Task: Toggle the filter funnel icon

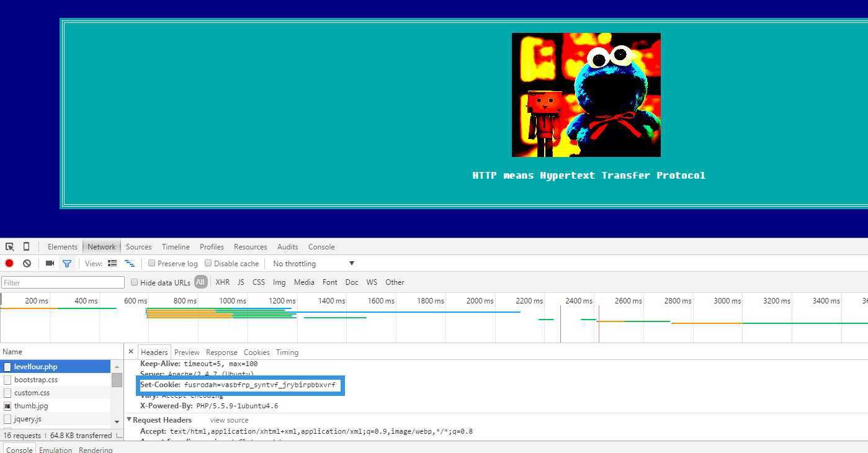Action: [67, 263]
